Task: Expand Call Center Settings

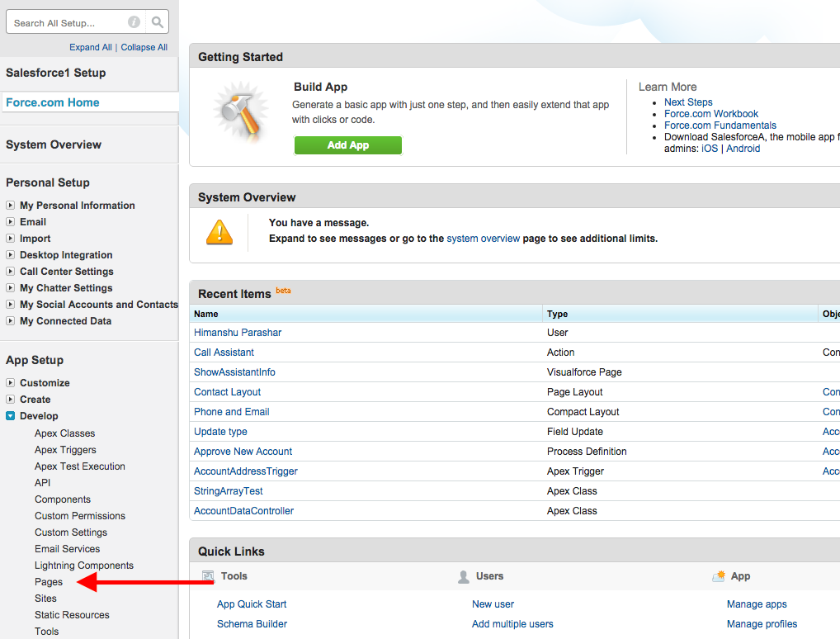Action: pyautogui.click(x=10, y=272)
